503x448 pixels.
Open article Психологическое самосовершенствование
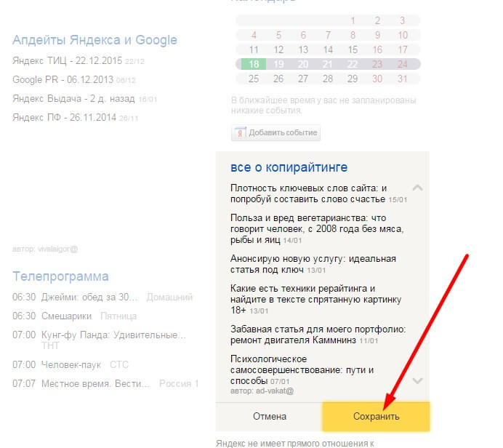coord(302,369)
